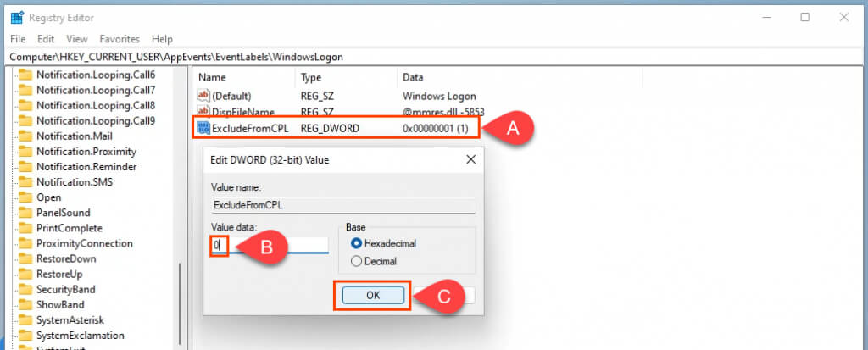Click the REG_DWORD type cell
Viewport: 868px width, 350px height.
coord(330,129)
